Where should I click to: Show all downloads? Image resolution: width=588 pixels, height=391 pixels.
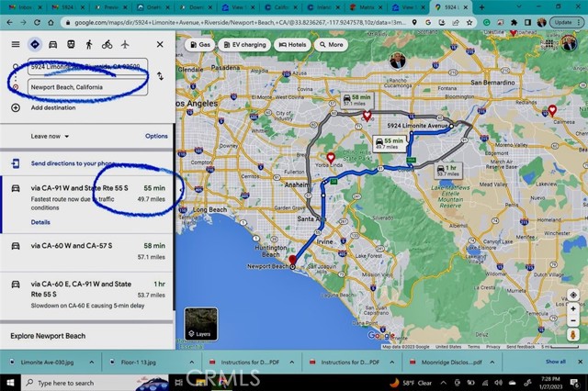pos(555,362)
